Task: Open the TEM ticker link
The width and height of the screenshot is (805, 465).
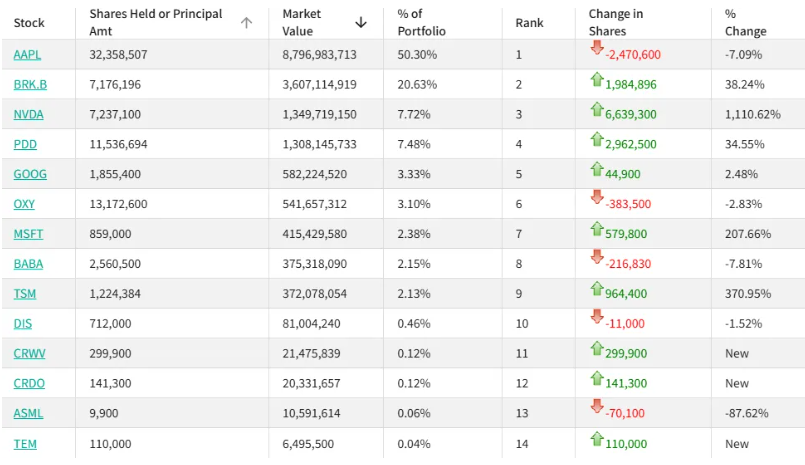Action: click(25, 444)
